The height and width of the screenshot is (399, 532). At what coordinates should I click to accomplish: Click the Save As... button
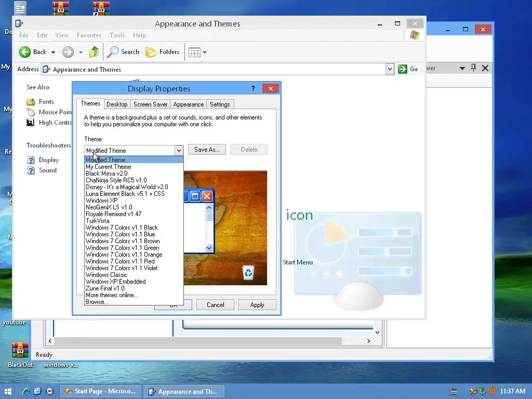[207, 150]
